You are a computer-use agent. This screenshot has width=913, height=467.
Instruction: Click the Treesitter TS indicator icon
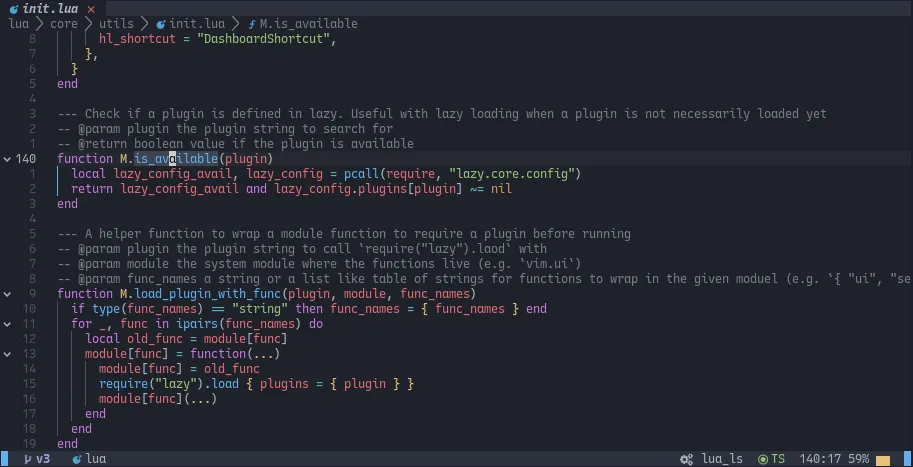click(763, 459)
